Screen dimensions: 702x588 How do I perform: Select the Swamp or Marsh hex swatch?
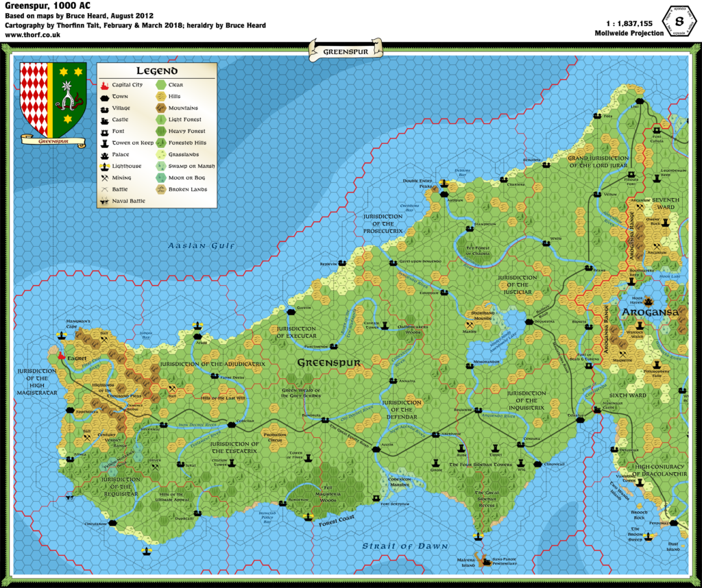tap(161, 166)
